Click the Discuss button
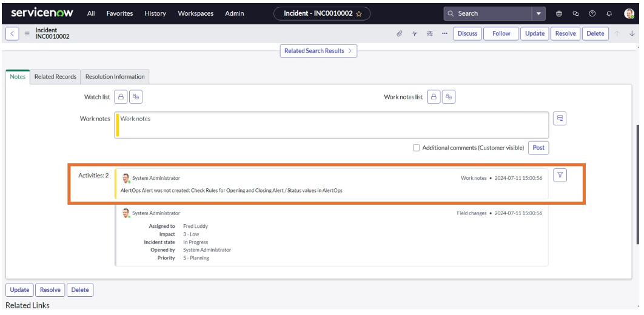Viewport: 644px width, 315px height. coord(468,34)
